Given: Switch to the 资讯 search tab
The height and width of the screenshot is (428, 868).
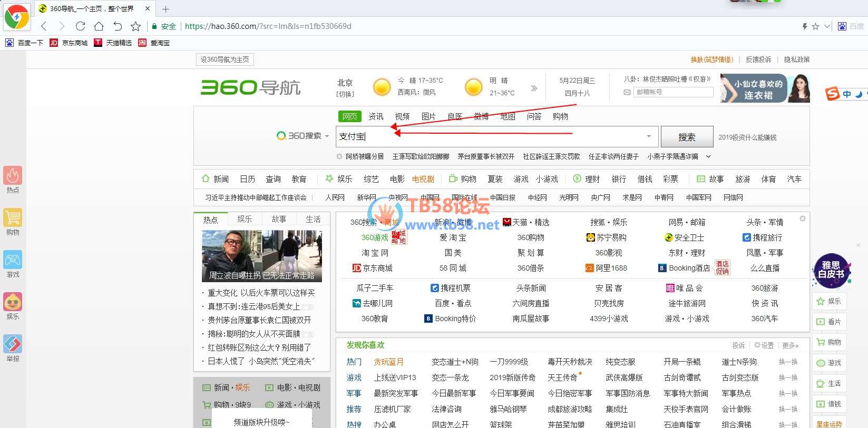Looking at the screenshot, I should 376,116.
